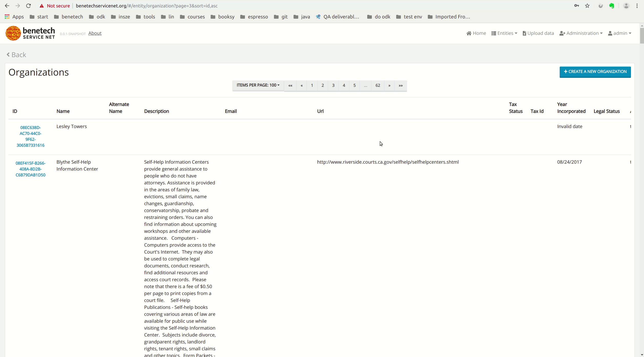644x357 pixels.
Task: Open Upload data
Action: [x=538, y=33]
